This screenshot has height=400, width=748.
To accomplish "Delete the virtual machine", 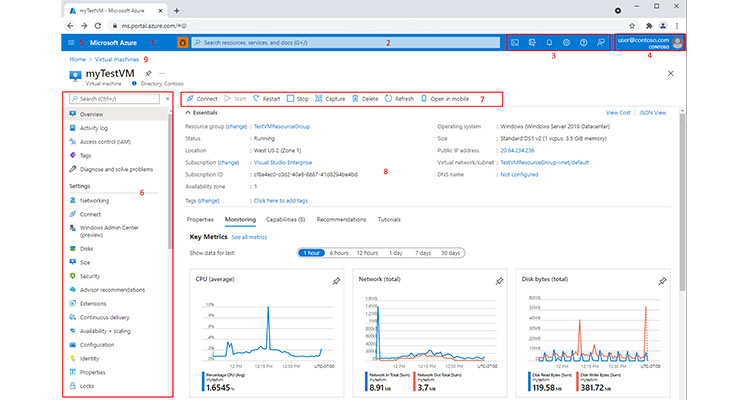I will (365, 99).
